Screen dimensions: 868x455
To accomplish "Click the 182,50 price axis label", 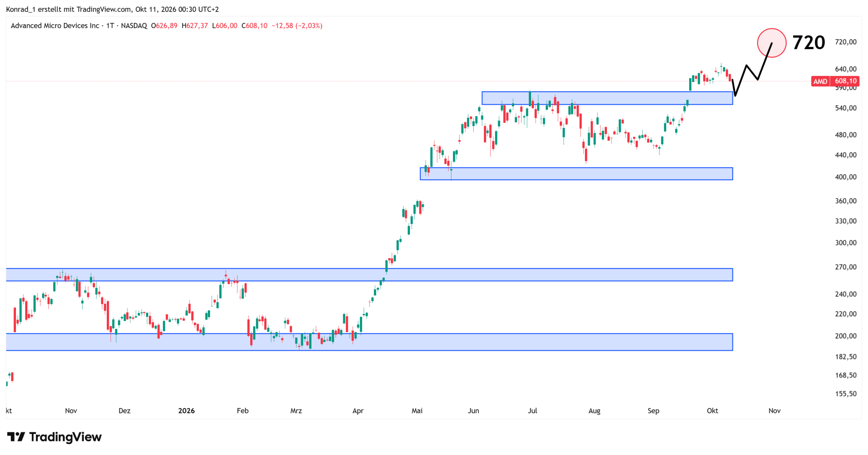I will pos(846,357).
